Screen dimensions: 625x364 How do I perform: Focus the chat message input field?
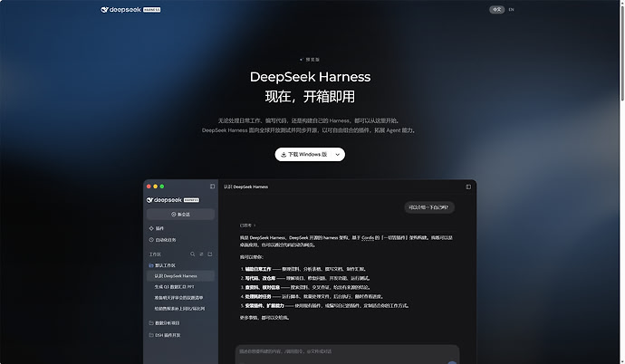[x=347, y=354]
